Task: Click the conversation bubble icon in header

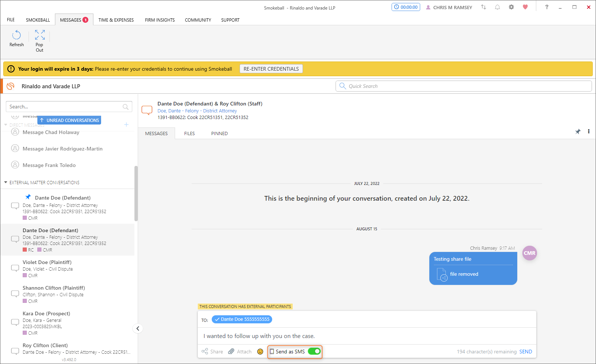Action: 147,110
